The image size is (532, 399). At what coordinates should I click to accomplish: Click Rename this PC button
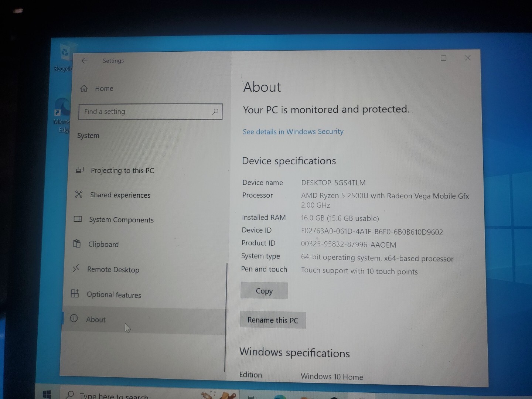click(273, 320)
